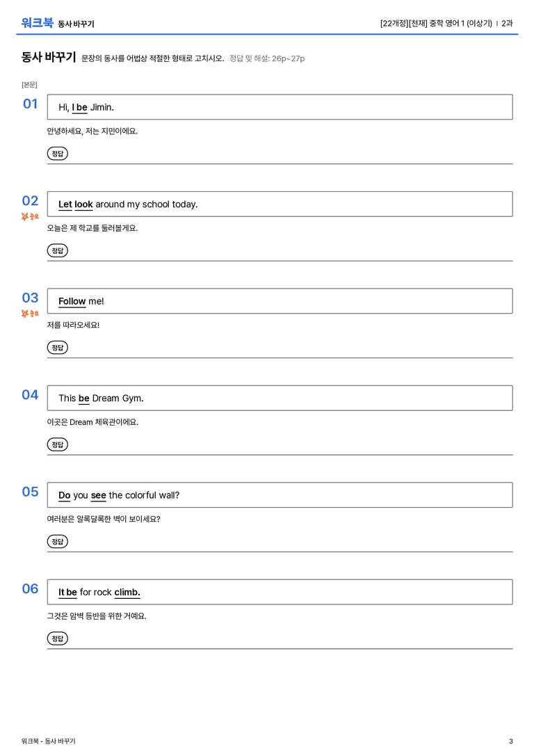This screenshot has height=756, width=534.
Task: Click the sentence box 'Hi, I be Jimin.'
Action: pos(280,107)
